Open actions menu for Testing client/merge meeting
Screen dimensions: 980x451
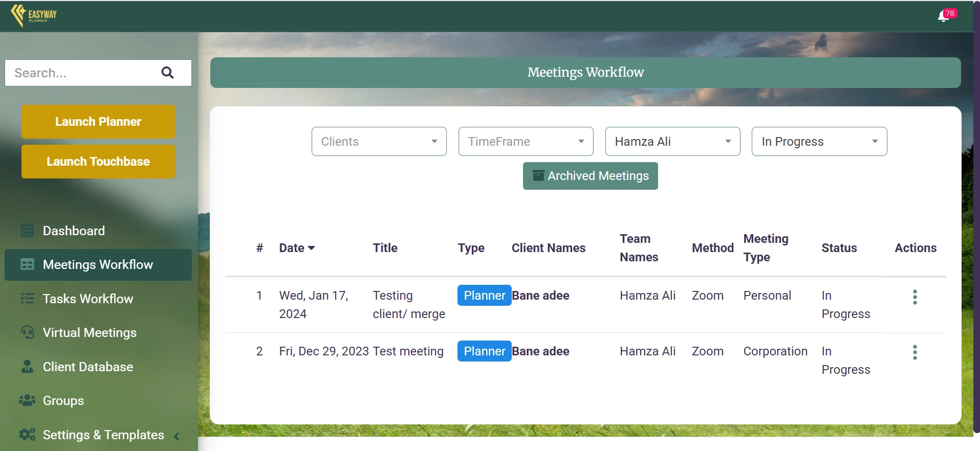(914, 297)
